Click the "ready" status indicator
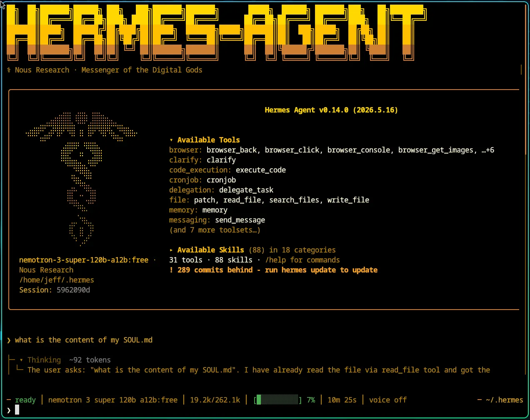The height and width of the screenshot is (420, 530). (25, 400)
